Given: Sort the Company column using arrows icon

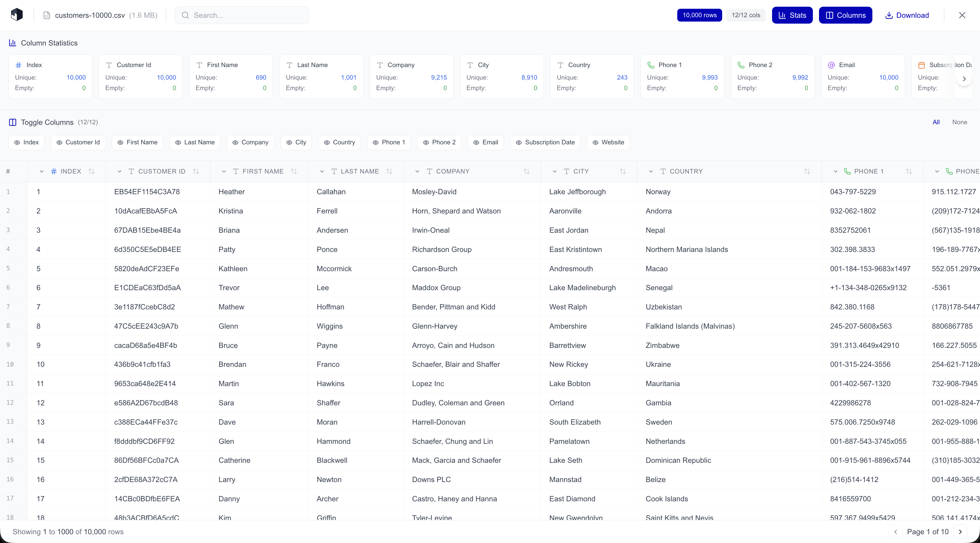Looking at the screenshot, I should (x=526, y=171).
